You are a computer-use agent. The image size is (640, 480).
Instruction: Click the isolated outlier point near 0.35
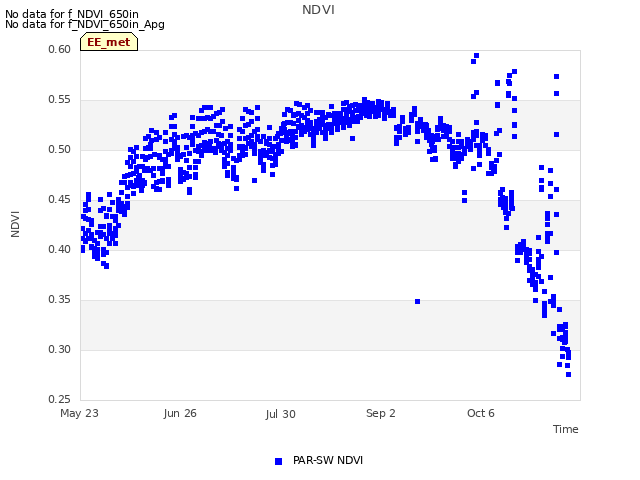click(x=418, y=302)
